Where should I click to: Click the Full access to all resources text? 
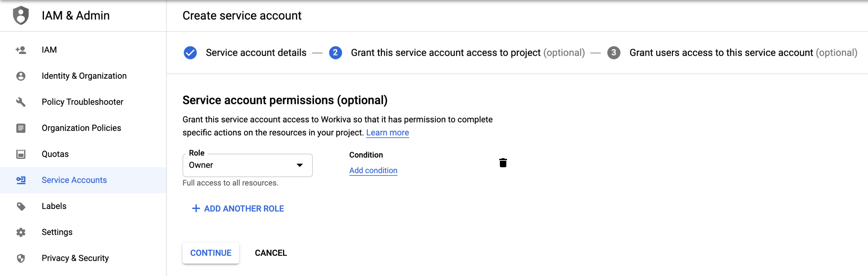[230, 183]
